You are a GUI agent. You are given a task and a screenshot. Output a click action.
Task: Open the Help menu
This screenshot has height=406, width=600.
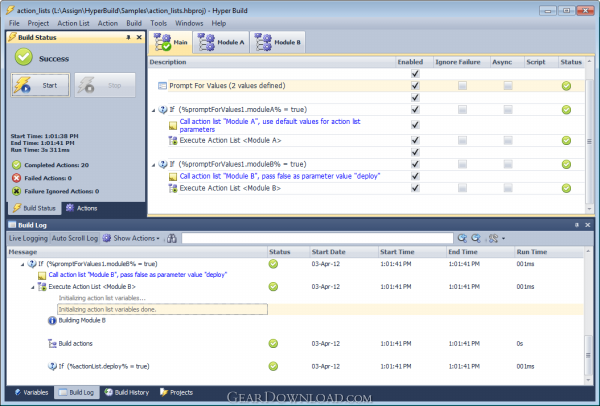219,23
